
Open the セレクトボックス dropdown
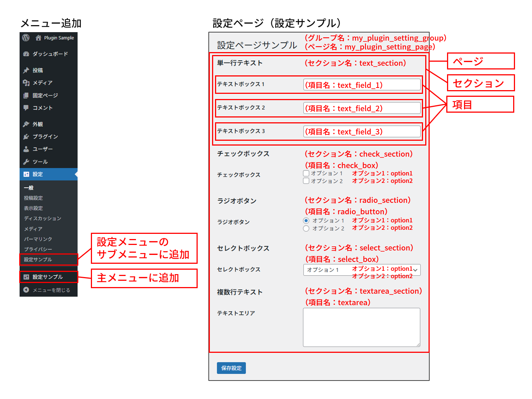pos(361,270)
